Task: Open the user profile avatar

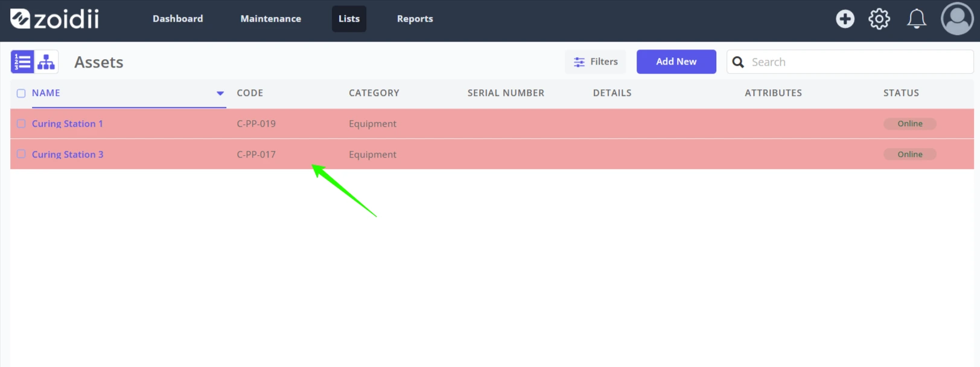Action: [957, 19]
